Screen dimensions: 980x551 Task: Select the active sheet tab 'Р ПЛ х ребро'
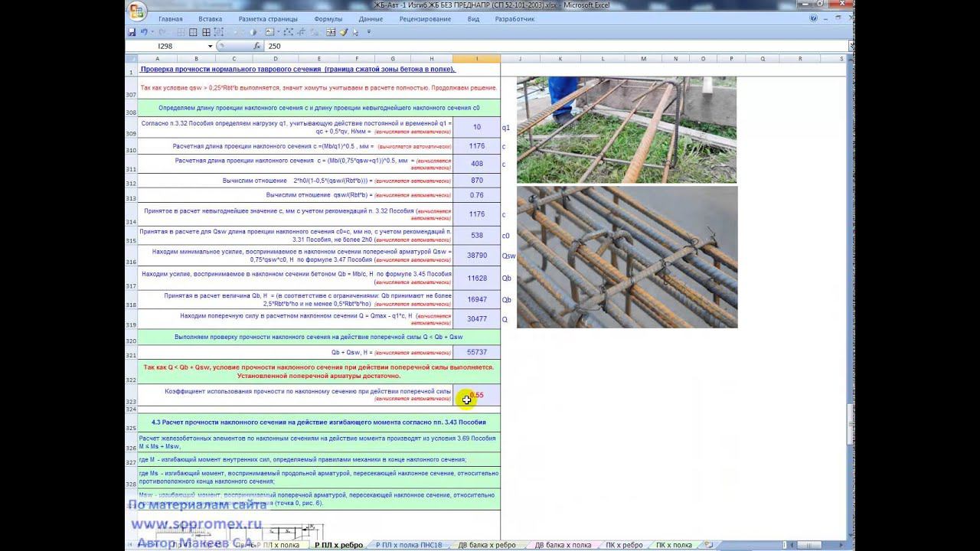coord(338,545)
